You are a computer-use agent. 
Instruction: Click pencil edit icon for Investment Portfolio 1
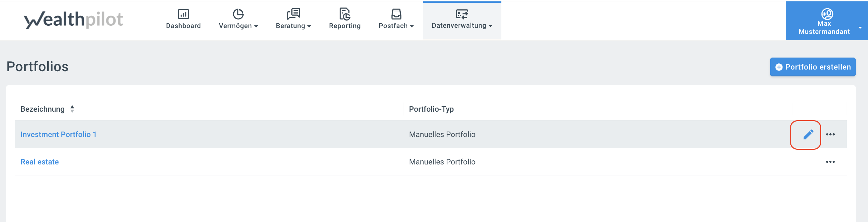click(808, 135)
